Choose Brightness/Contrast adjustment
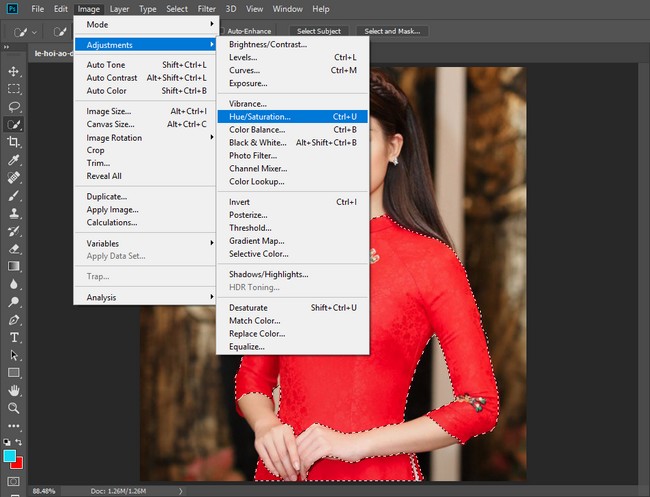This screenshot has height=497, width=650. (x=293, y=44)
